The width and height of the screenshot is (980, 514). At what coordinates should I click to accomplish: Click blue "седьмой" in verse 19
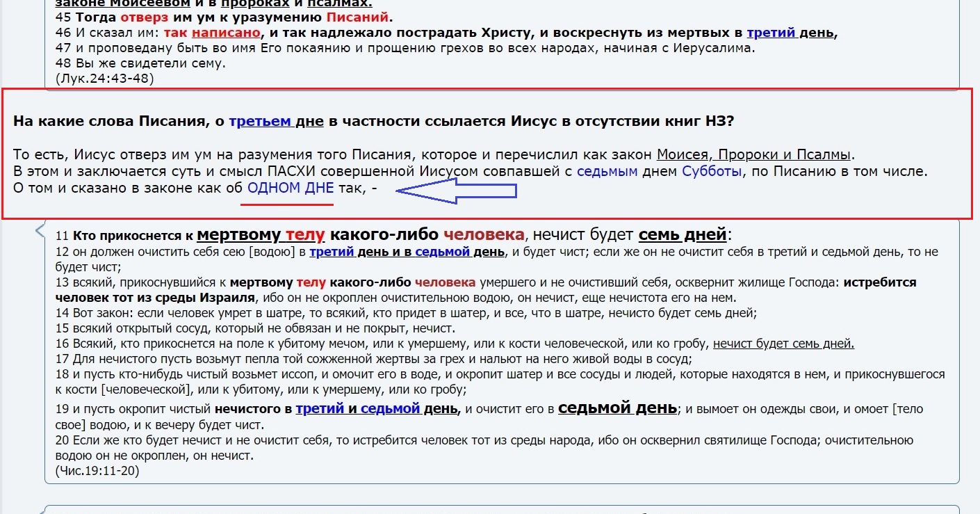tap(391, 409)
